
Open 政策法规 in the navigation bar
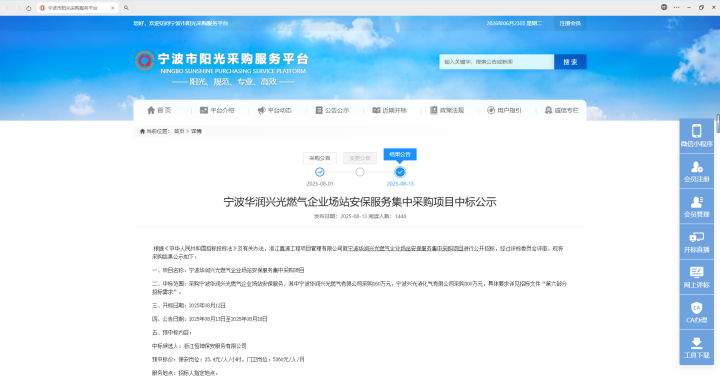[x=447, y=110]
